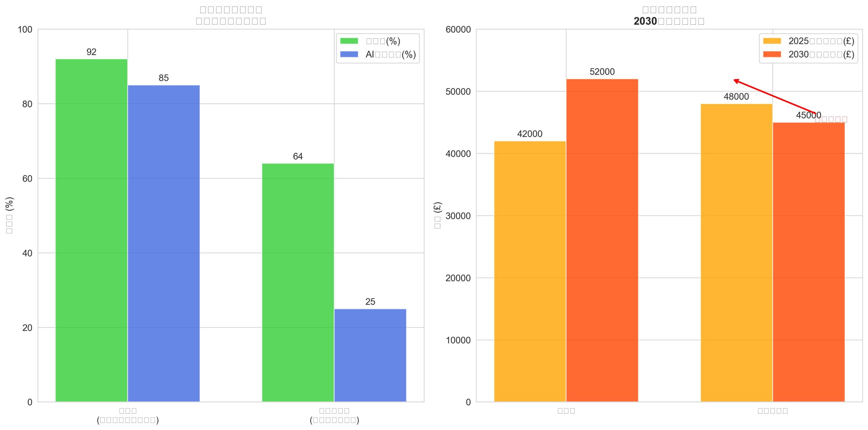Click the short blue bar labeled 25

[370, 355]
